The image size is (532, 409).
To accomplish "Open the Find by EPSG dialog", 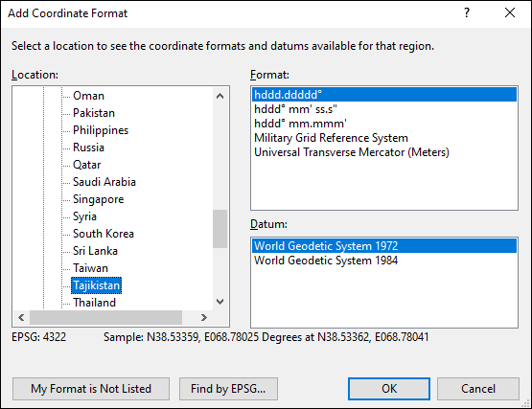I will coord(228,389).
